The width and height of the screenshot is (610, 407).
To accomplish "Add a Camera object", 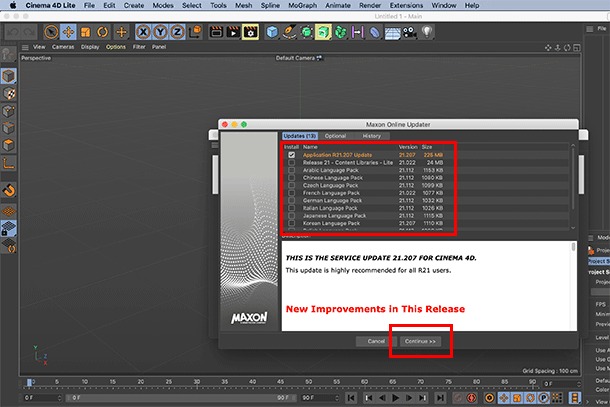I will coord(409,32).
